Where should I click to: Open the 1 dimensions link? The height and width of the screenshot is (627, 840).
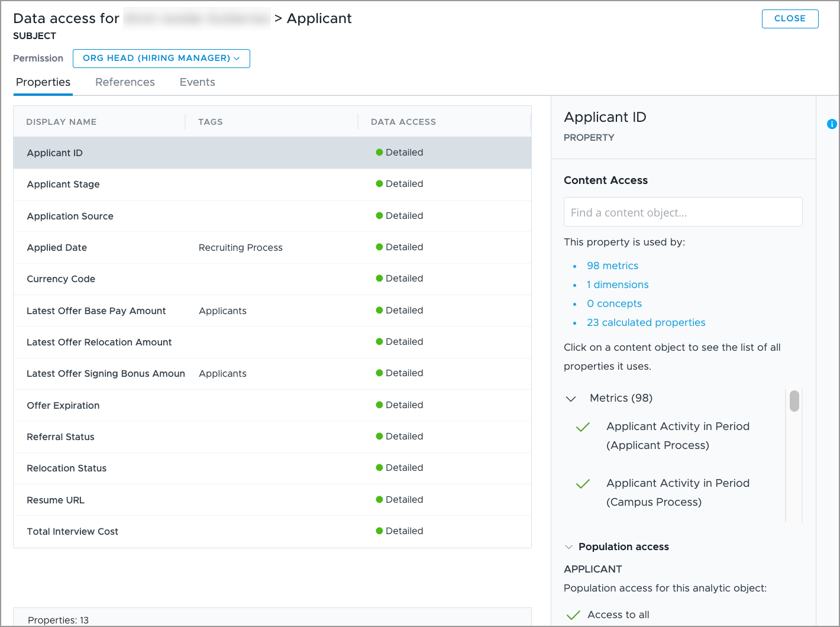point(618,285)
